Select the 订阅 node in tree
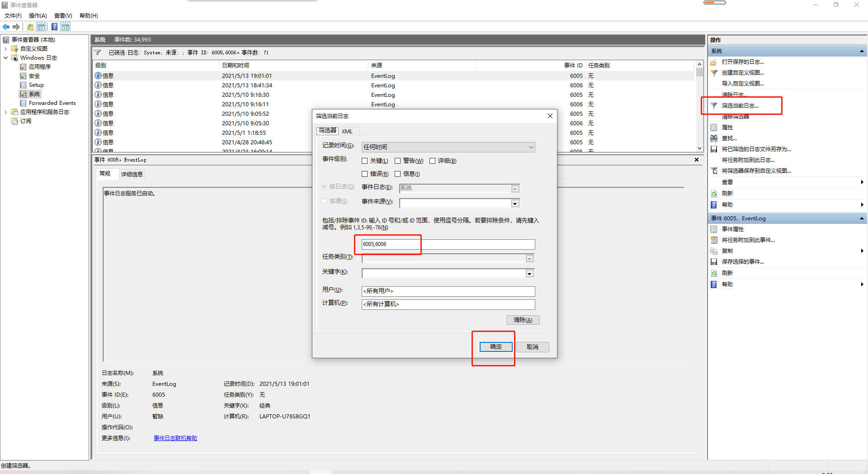The image size is (868, 474). click(26, 121)
